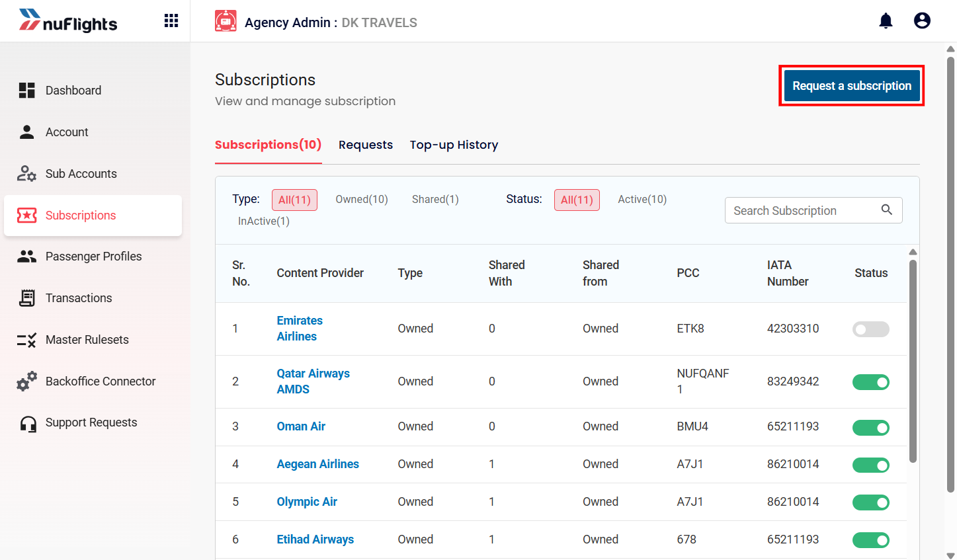Click PCC value ETK8
Screen dimensions: 957x560
pyautogui.click(x=690, y=329)
